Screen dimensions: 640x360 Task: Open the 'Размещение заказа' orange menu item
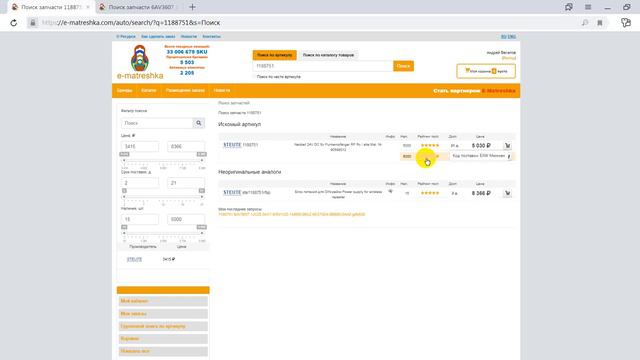(x=185, y=90)
